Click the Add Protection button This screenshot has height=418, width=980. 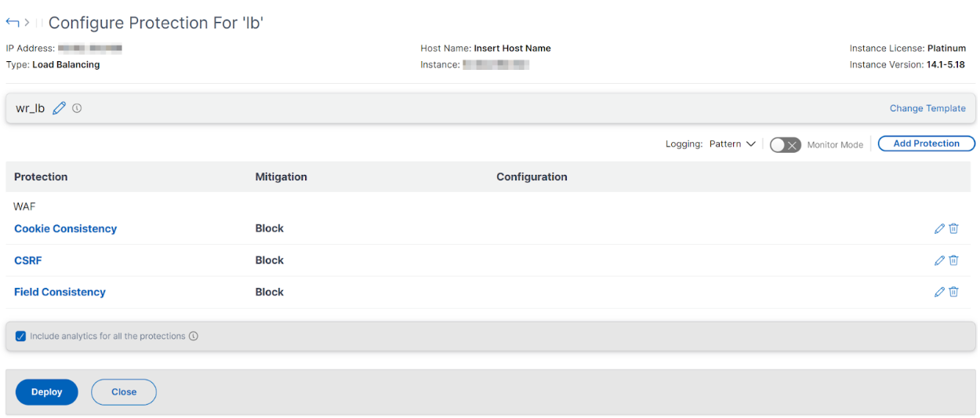coord(926,144)
